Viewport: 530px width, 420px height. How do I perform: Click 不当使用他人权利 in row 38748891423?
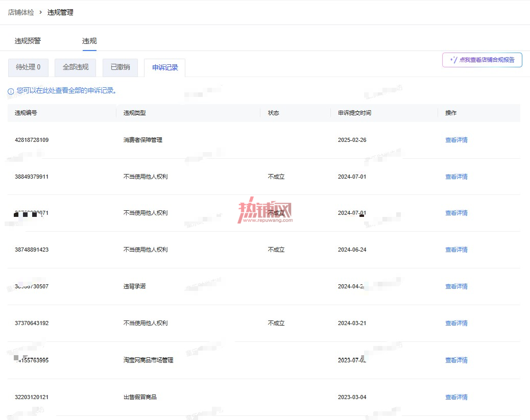(146, 250)
